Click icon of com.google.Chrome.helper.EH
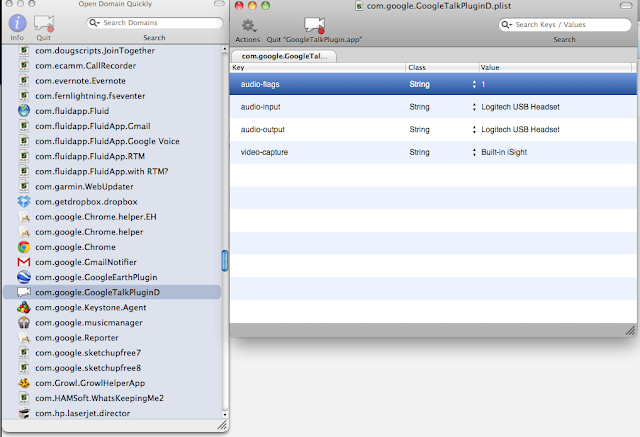Image resolution: width=640 pixels, height=437 pixels. (x=24, y=216)
